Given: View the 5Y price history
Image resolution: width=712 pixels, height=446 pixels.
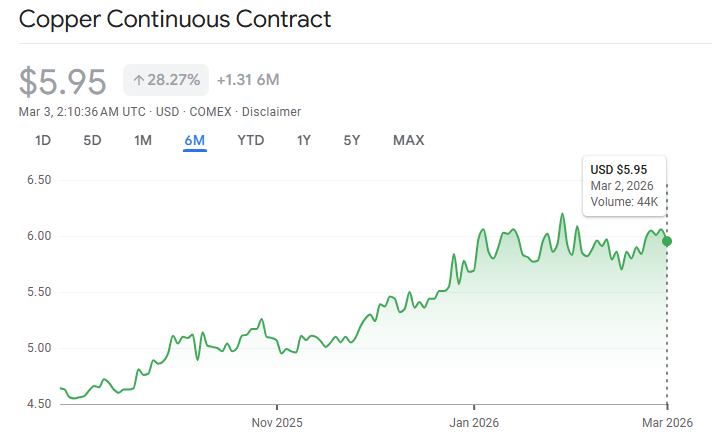Looking at the screenshot, I should coord(351,140).
